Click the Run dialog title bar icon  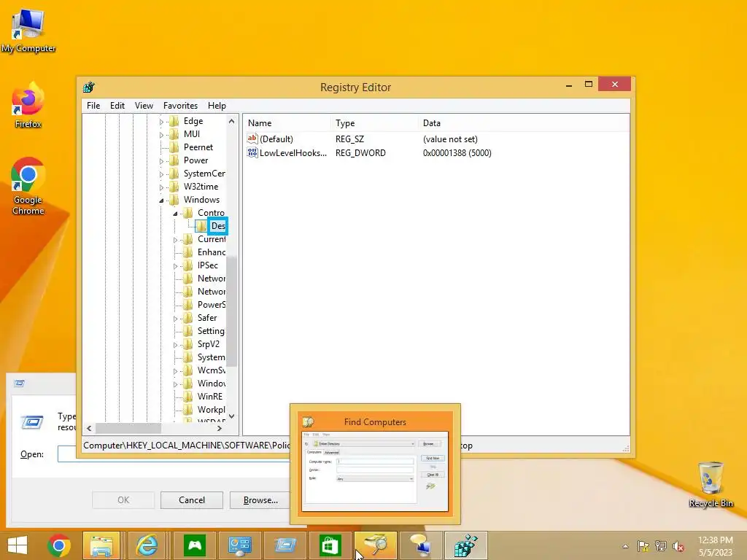pos(19,384)
